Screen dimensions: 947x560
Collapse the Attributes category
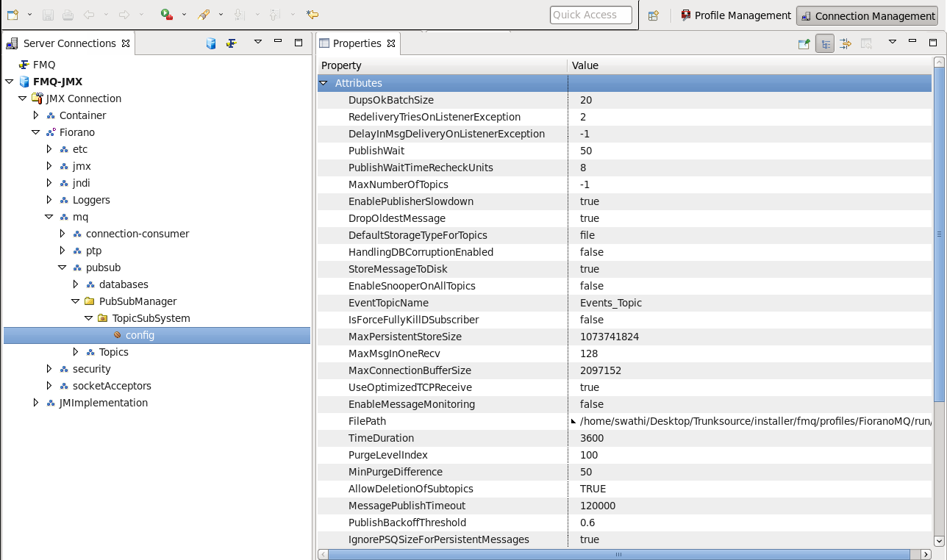[324, 83]
